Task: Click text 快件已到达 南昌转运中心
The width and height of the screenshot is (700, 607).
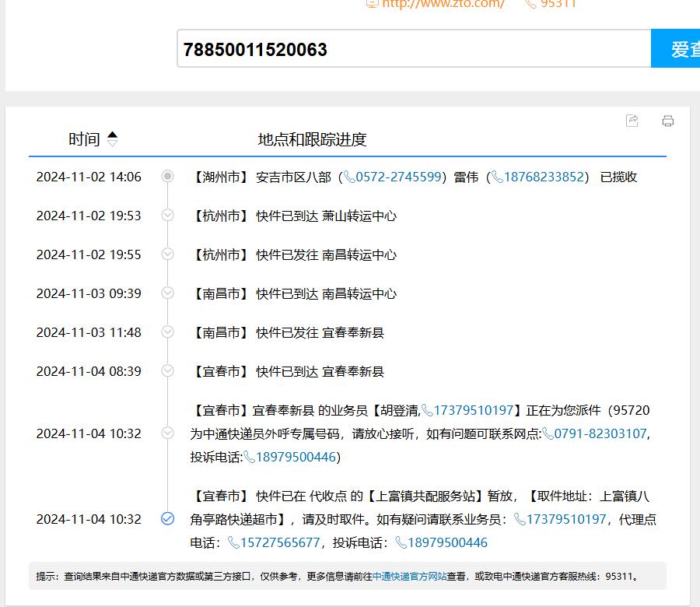Action: click(327, 293)
